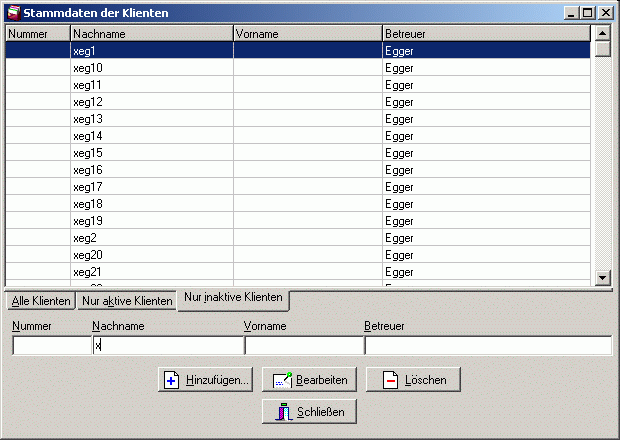Select the row xeg17

coord(298,187)
